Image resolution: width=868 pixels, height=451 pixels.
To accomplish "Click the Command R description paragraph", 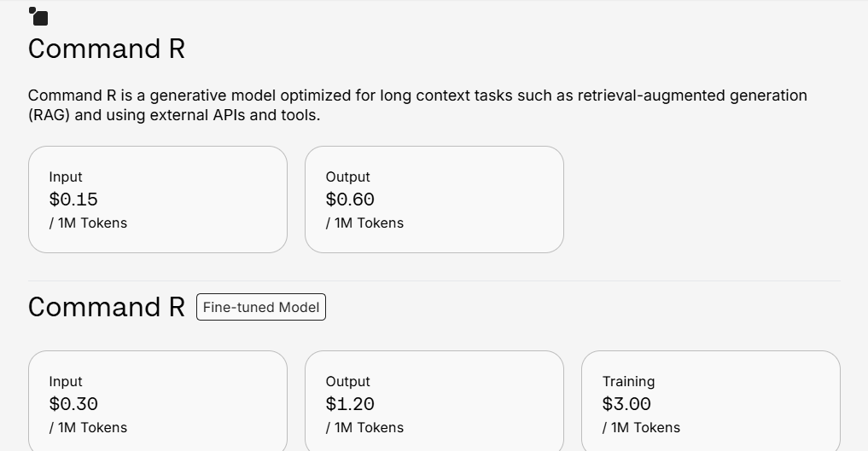I will (x=417, y=105).
